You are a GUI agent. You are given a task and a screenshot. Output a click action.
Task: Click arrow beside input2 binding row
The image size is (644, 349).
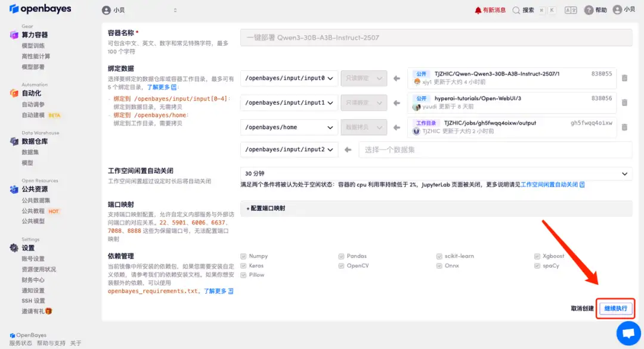[x=348, y=149]
